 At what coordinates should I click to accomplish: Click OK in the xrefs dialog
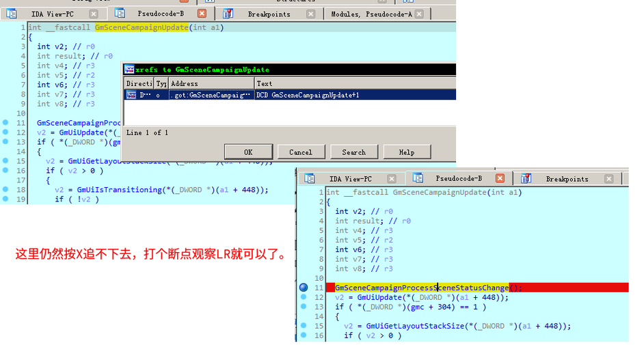coord(248,152)
